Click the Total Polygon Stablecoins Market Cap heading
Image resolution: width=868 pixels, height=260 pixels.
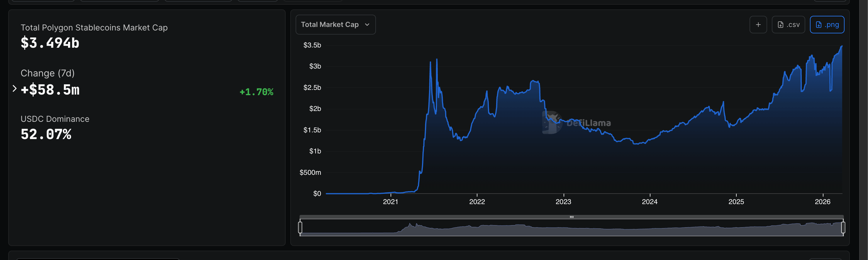pyautogui.click(x=94, y=28)
